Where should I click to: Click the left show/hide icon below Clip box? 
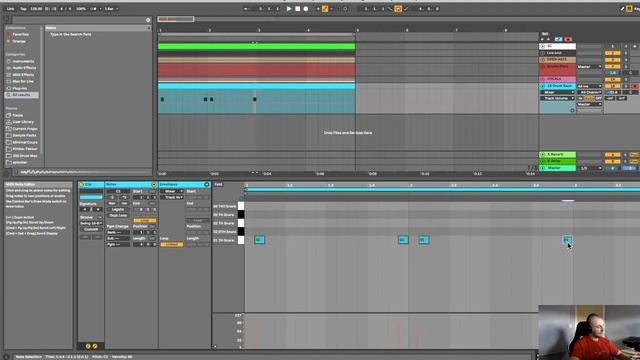tap(88, 346)
